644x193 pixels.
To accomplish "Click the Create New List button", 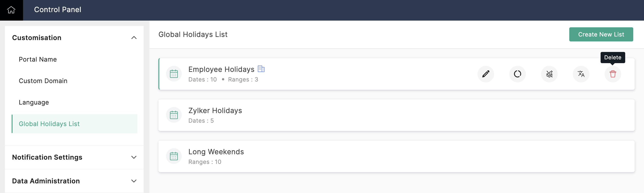I will point(601,34).
